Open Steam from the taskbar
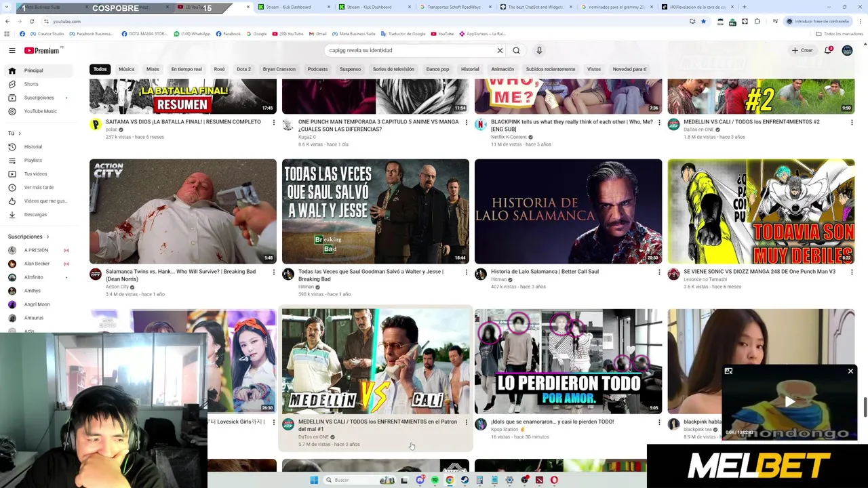Screen dimensions: 868x488 click(x=465, y=480)
